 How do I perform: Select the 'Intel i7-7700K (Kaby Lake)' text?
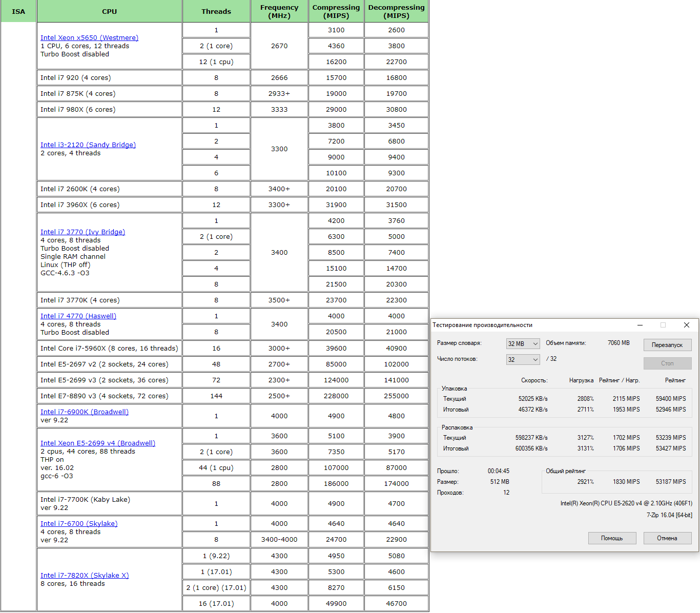pyautogui.click(x=85, y=499)
